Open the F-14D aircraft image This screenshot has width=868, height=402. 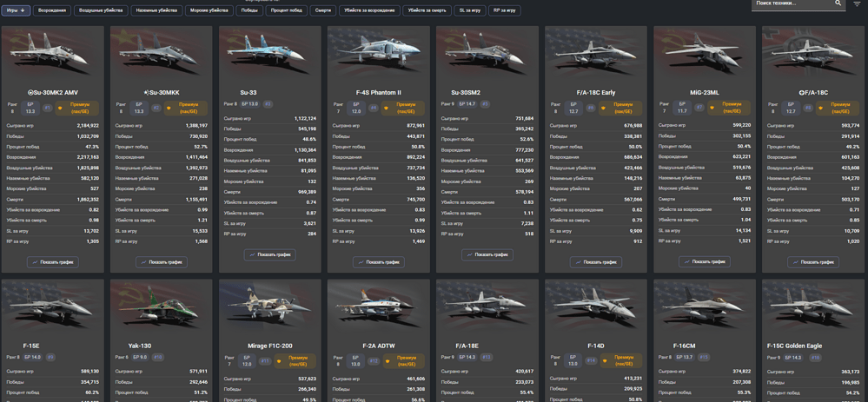(596, 307)
